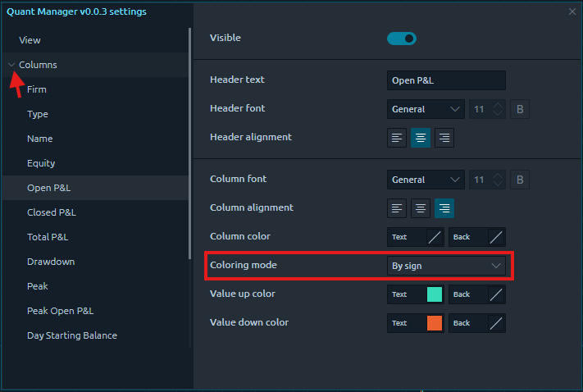Viewport: 583px width, 392px height.
Task: Set column alignment to right
Action: 444,208
